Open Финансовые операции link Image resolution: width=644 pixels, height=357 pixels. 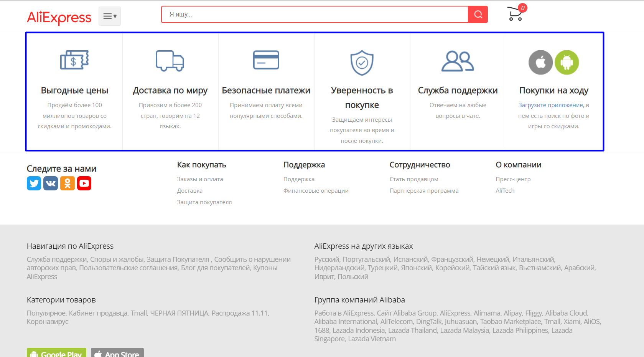tap(316, 191)
